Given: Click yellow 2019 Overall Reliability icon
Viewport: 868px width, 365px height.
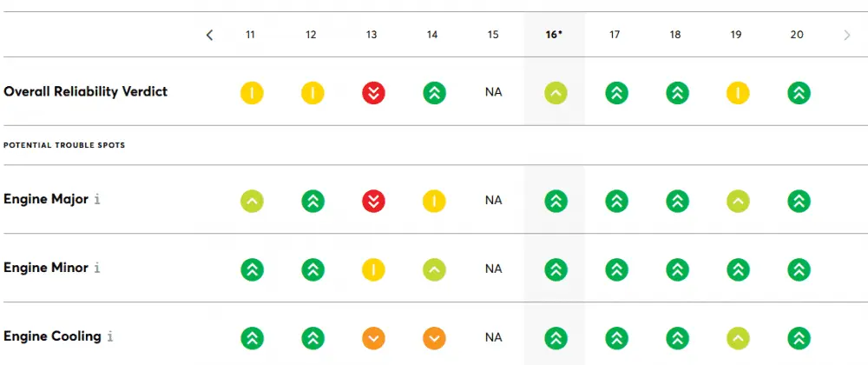Looking at the screenshot, I should click(738, 93).
